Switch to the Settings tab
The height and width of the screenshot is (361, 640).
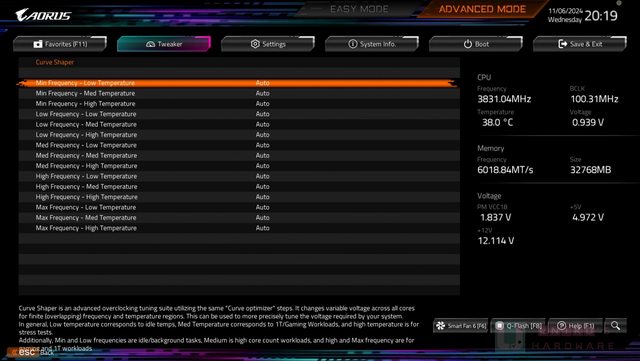coord(268,44)
